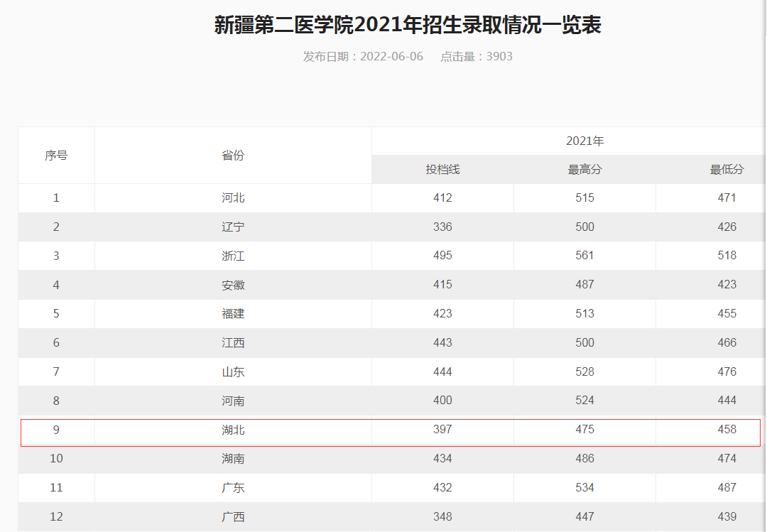The width and height of the screenshot is (767, 532).
Task: Select the 最低分 column header
Action: pos(727,169)
